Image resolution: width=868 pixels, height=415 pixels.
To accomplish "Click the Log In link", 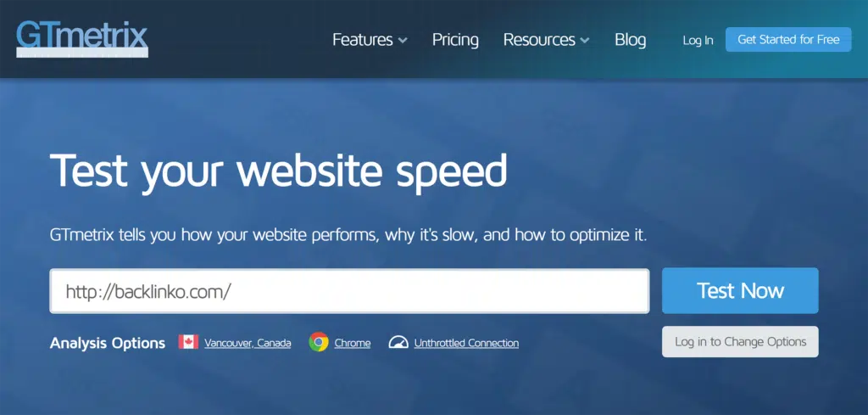I will coord(698,40).
